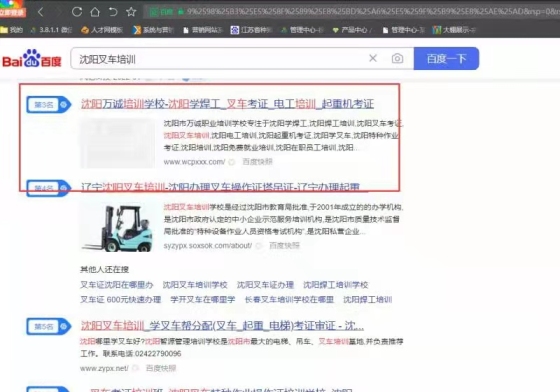Open the syzypx.soxsok.com/about/ URL link
This screenshot has height=392, width=560.
point(208,246)
